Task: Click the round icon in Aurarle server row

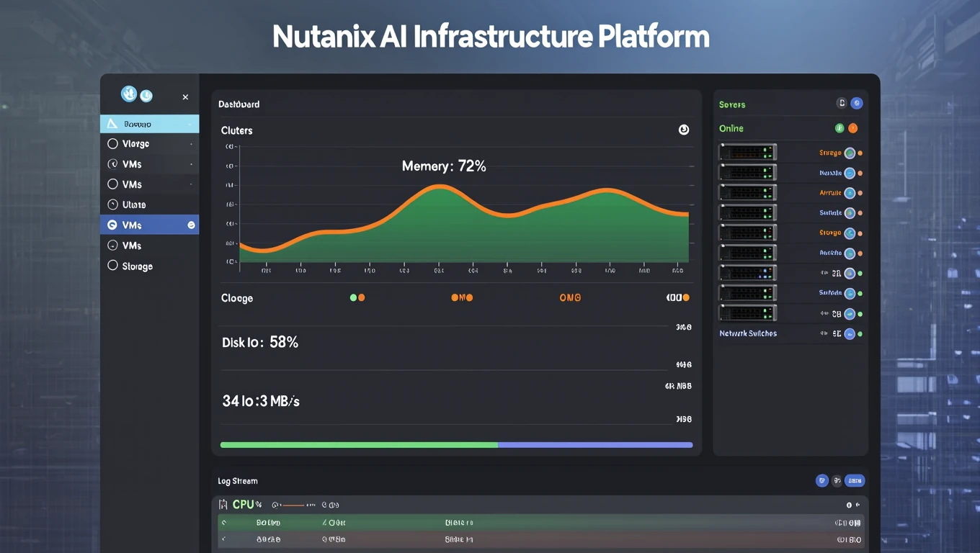Action: [850, 253]
